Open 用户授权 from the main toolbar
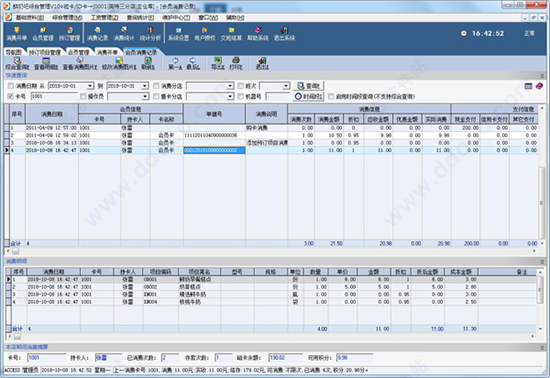Viewport: 550px width, 378px height. (205, 34)
